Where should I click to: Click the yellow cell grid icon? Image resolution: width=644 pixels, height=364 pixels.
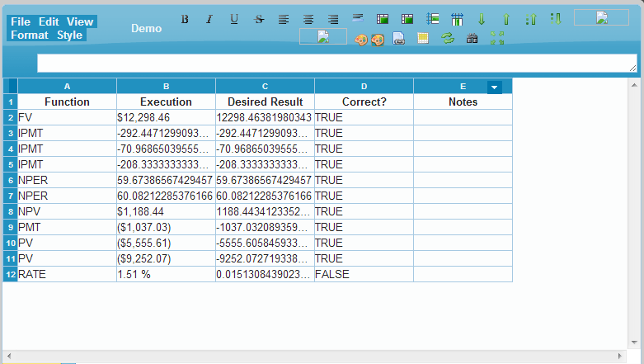423,38
